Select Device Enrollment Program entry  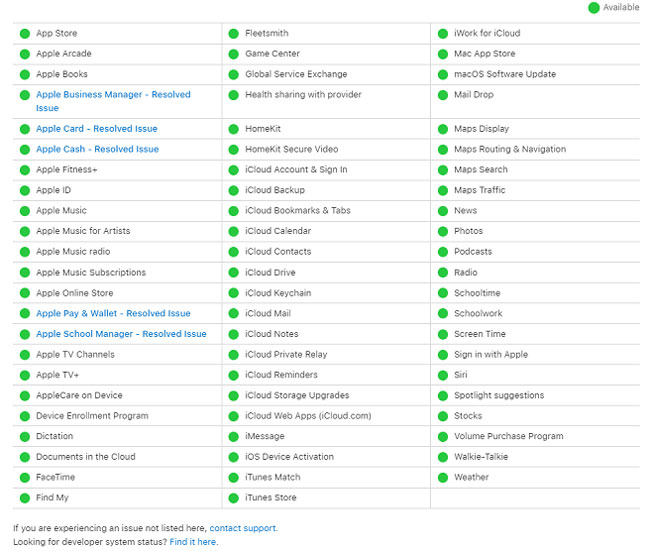tap(92, 416)
